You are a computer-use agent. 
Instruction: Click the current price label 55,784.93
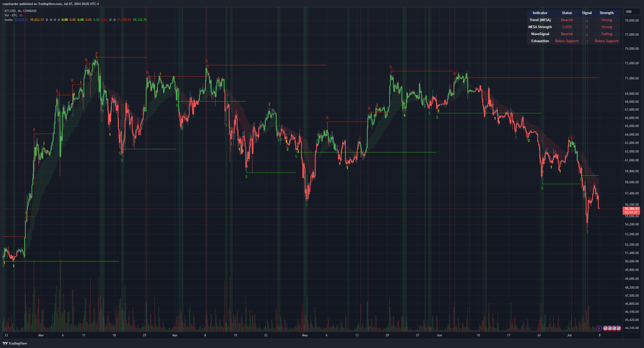(x=632, y=209)
